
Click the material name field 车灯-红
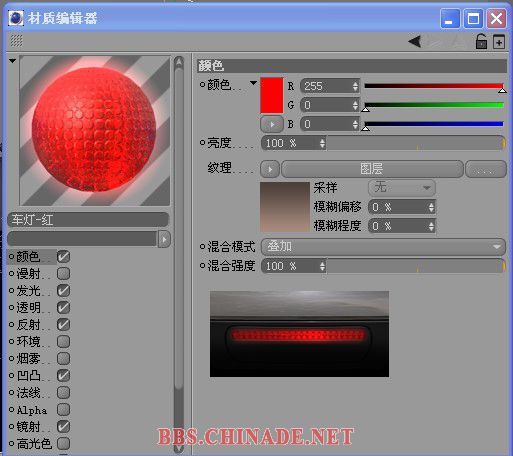pyautogui.click(x=88, y=220)
